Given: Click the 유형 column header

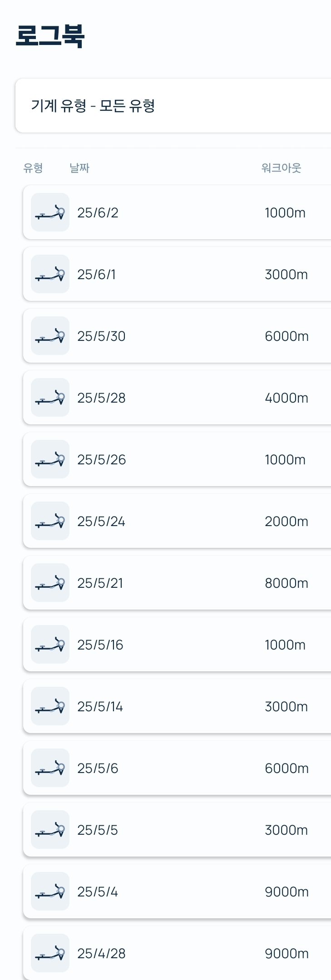Looking at the screenshot, I should coord(33,168).
